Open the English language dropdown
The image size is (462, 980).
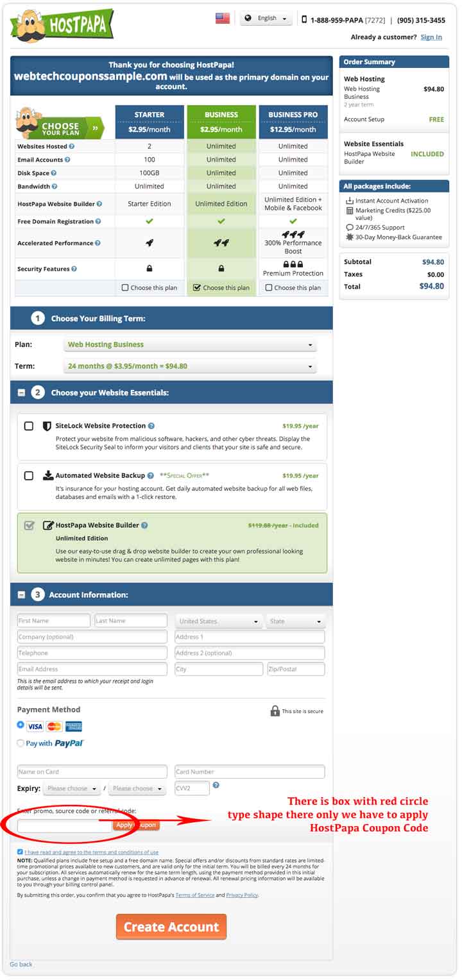266,19
